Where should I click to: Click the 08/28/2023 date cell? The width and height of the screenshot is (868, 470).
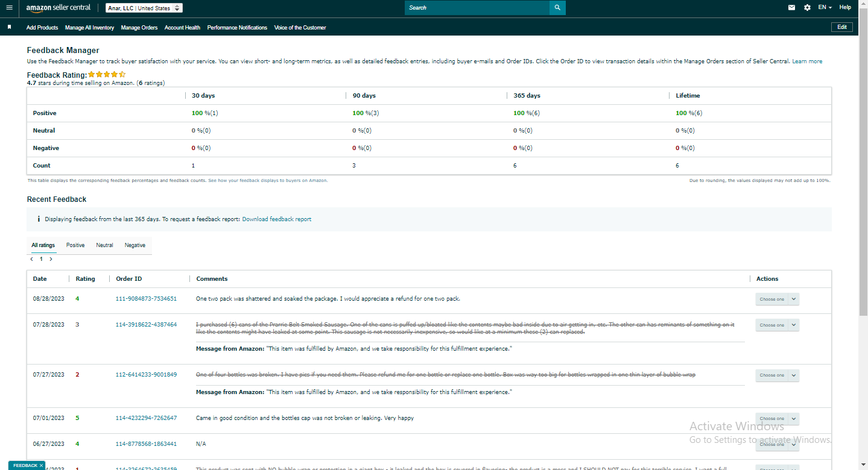pyautogui.click(x=49, y=299)
